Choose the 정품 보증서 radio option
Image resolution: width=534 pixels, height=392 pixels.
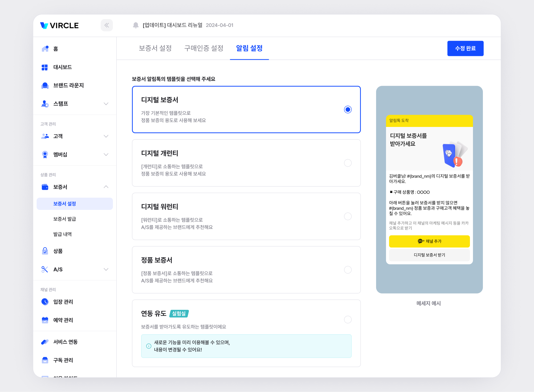click(x=348, y=270)
